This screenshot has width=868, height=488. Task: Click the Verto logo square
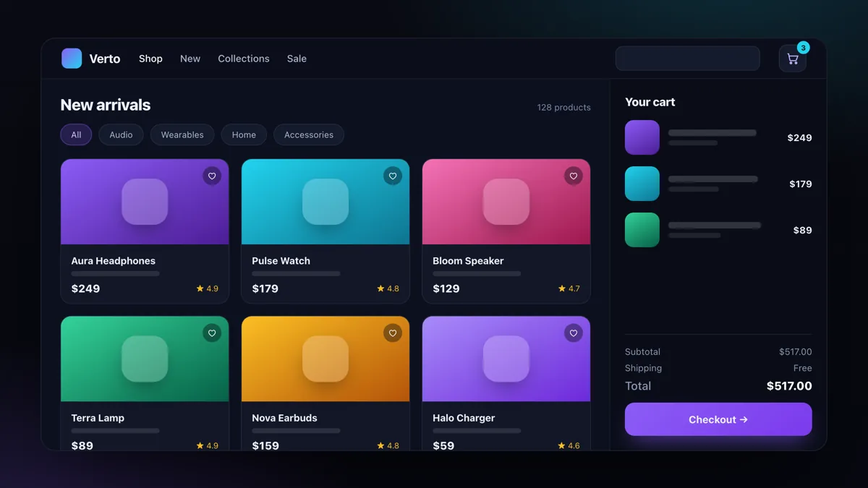[x=72, y=59]
